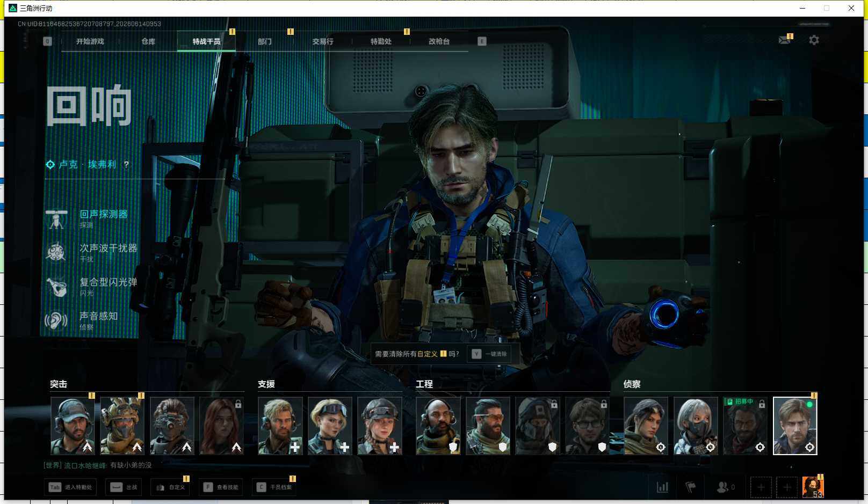Screen dimensions: 868x504
Task: Click the 一键清除 button
Action: point(489,354)
